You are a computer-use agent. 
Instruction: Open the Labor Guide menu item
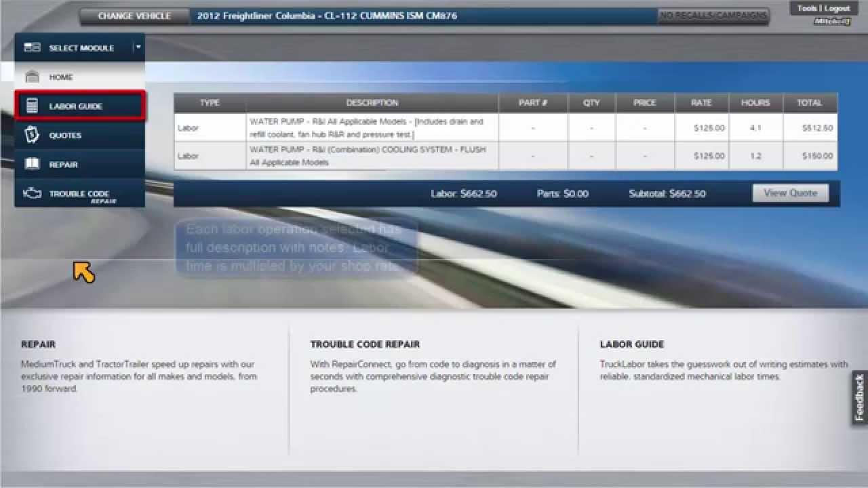(75, 106)
